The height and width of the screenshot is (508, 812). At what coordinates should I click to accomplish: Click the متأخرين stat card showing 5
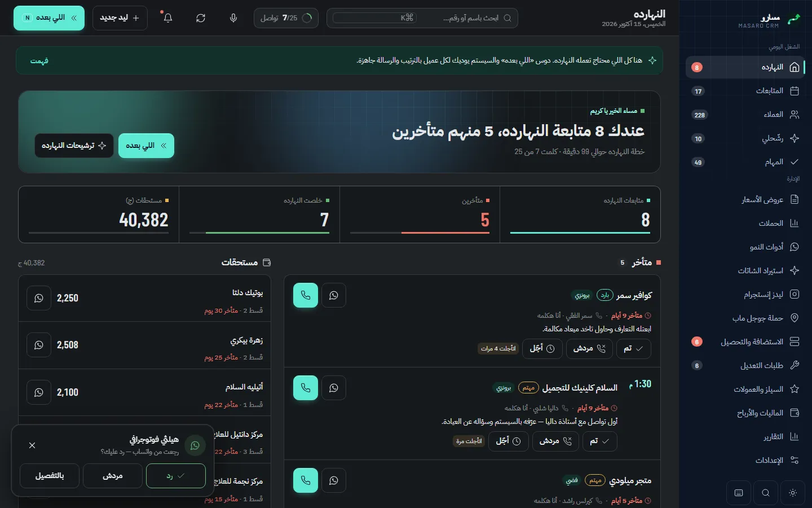pos(420,214)
